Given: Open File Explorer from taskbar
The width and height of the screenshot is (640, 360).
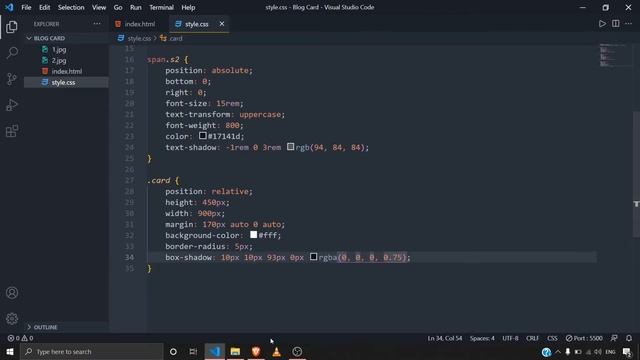Looking at the screenshot, I should [x=235, y=351].
